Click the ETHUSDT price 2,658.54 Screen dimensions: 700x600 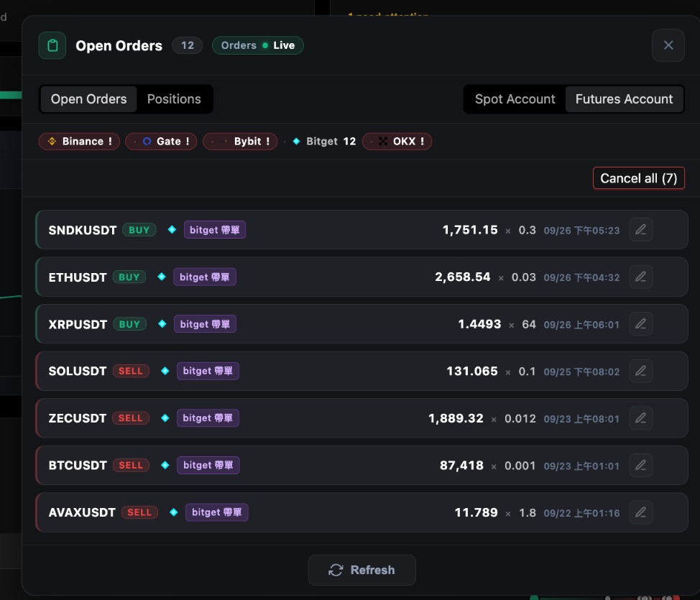pos(463,277)
